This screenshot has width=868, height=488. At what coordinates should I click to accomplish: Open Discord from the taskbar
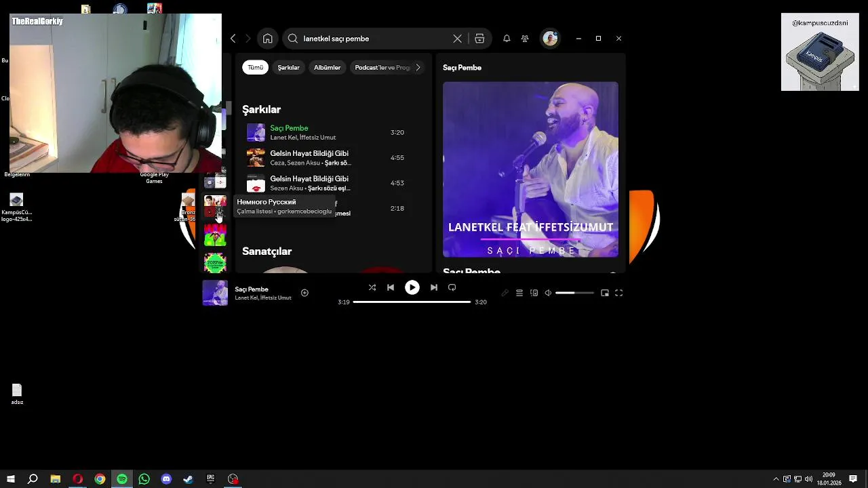166,479
